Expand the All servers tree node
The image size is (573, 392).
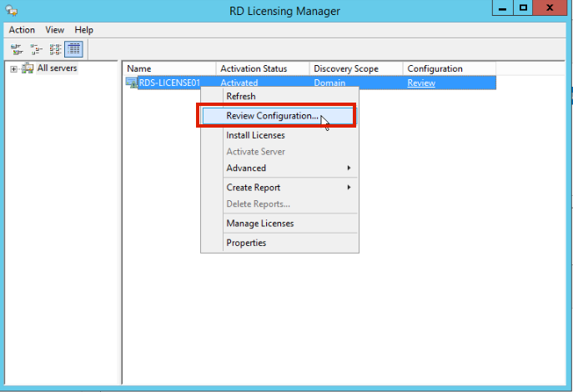pos(13,68)
